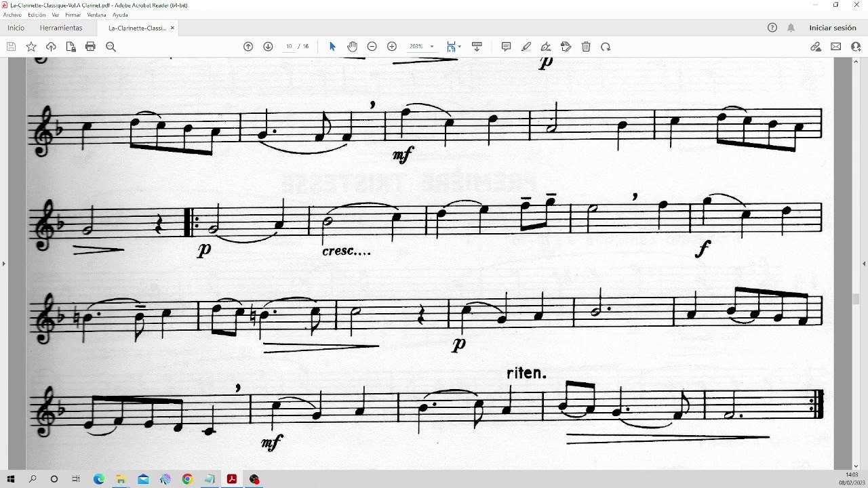This screenshot has width=868, height=488.
Task: Click the vertical scrollbar thumb
Action: [856, 299]
